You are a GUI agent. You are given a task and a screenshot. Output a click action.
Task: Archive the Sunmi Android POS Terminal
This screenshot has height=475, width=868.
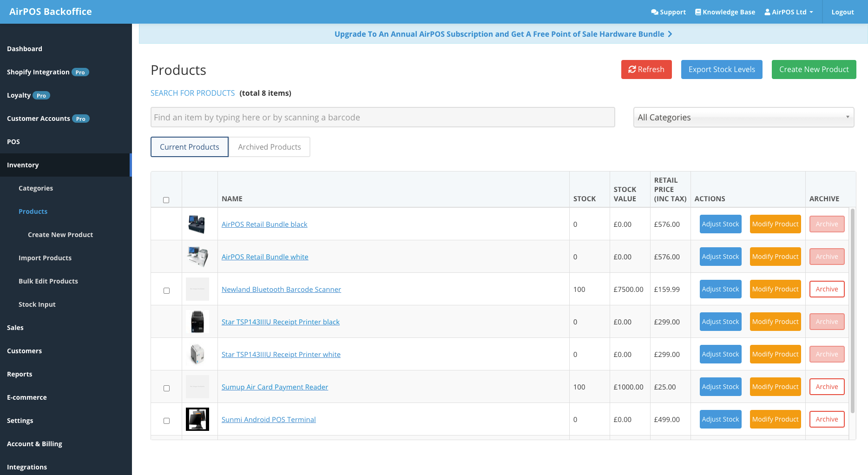827,419
